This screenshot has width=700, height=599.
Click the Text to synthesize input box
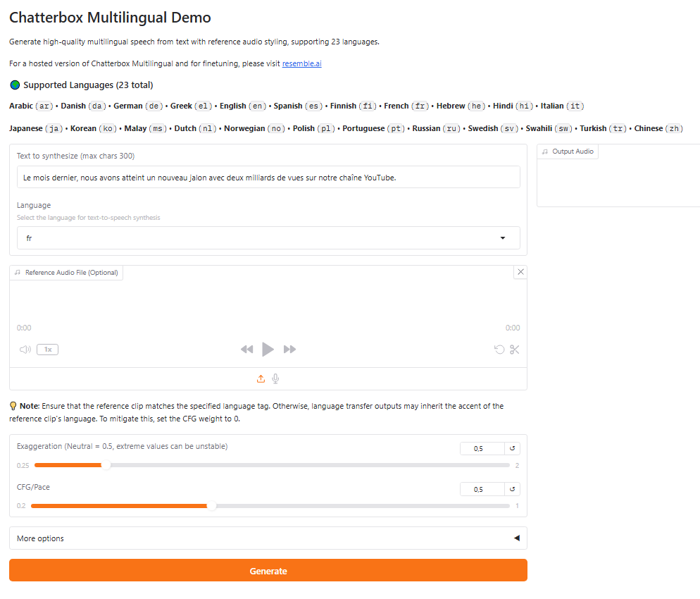coord(268,178)
